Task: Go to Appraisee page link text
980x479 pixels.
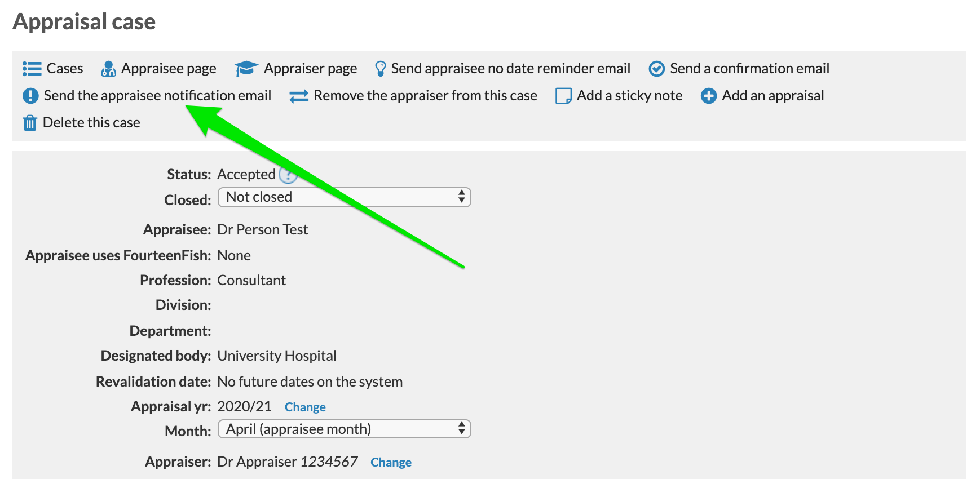Action: [x=169, y=69]
